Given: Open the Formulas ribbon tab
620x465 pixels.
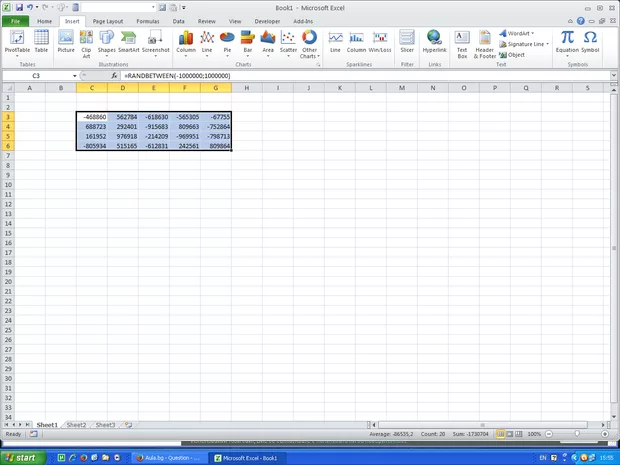Looking at the screenshot, I should (x=147, y=20).
